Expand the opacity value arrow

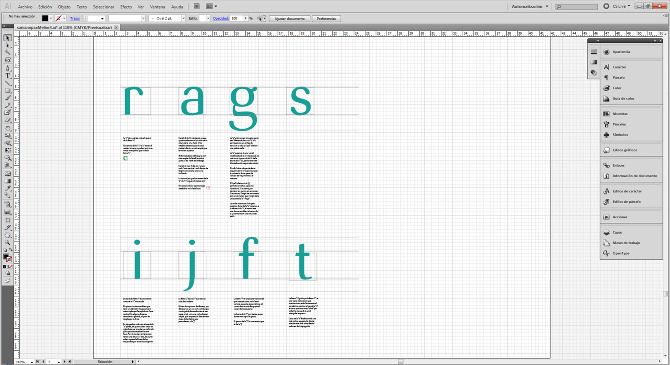click(246, 19)
